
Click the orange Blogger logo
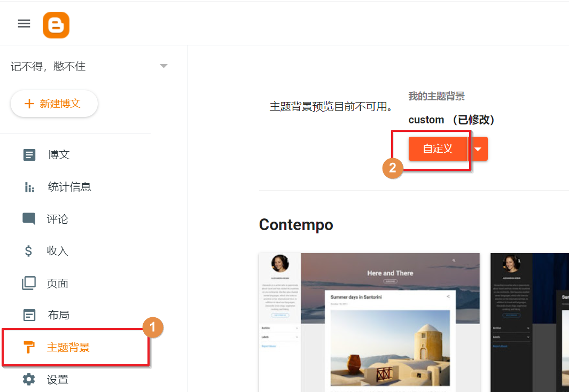tap(56, 25)
